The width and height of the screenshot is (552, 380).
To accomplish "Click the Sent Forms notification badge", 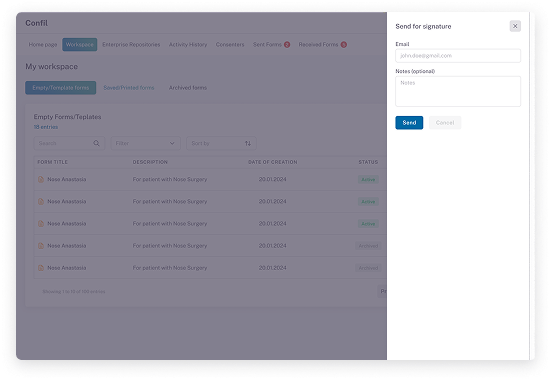I will pos(287,45).
